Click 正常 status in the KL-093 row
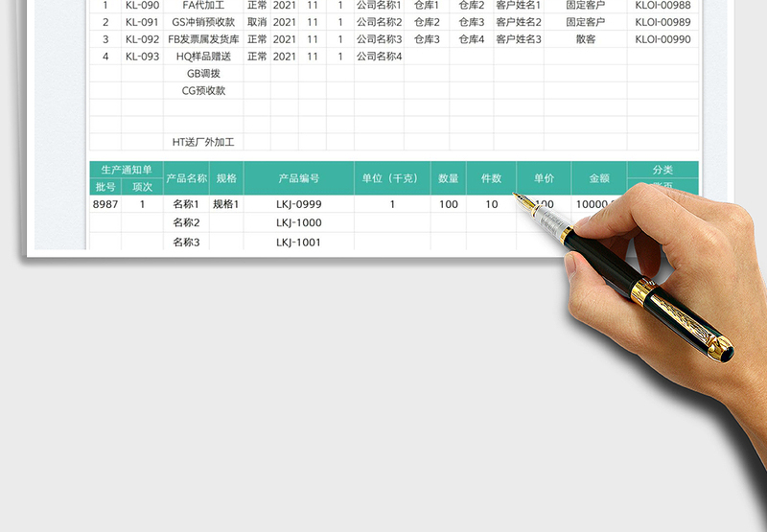Image resolution: width=767 pixels, height=532 pixels. coord(257,57)
